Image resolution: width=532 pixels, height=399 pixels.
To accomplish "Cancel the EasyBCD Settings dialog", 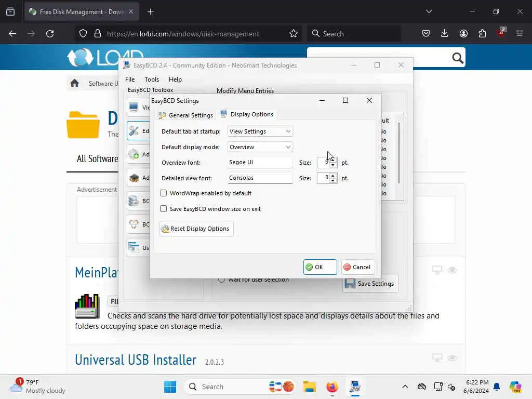I will (357, 267).
